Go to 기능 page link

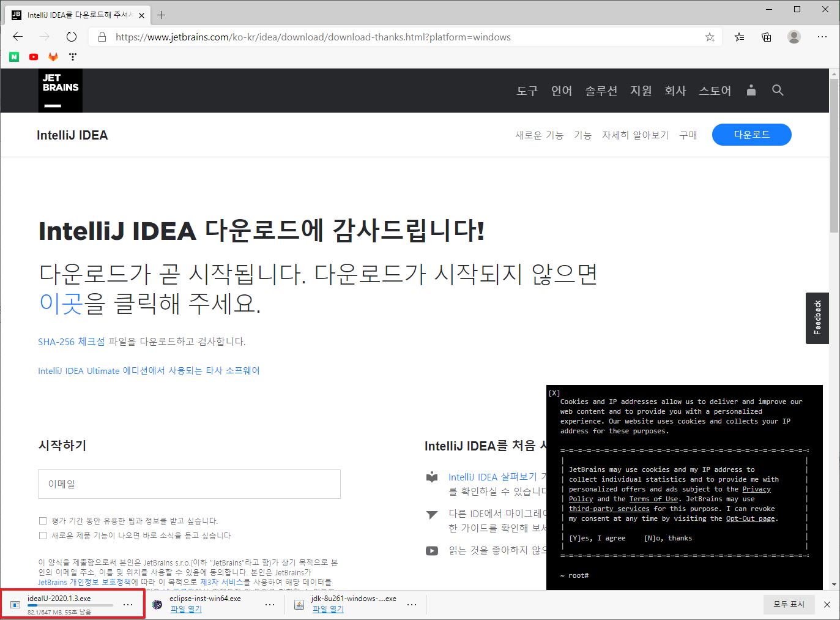click(582, 135)
